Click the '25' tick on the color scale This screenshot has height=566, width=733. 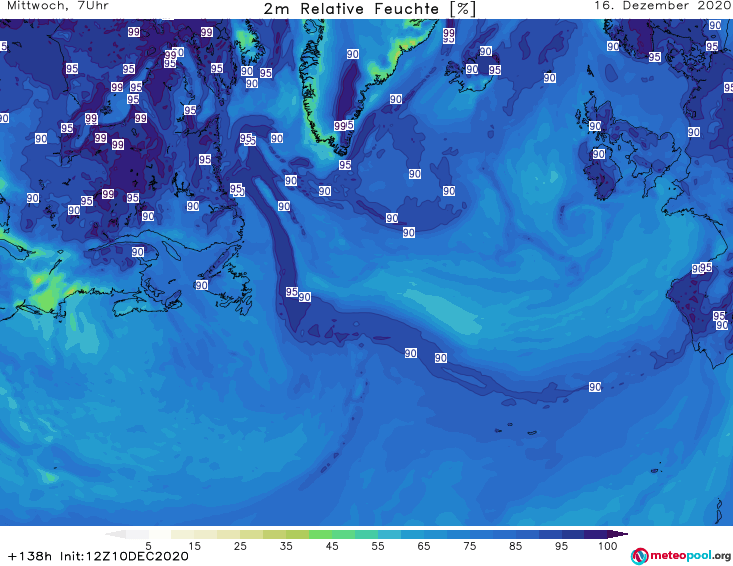pos(240,546)
